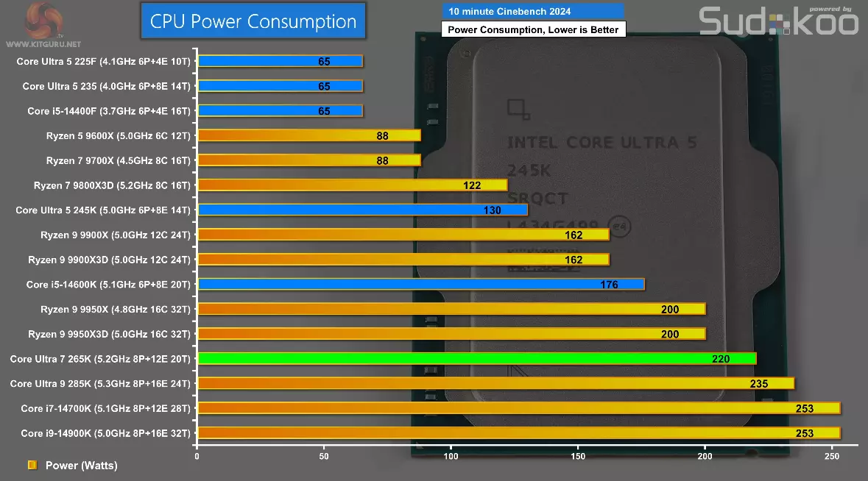Click the Core i9-14900K label
Viewport: 868px width, 481px height.
[x=105, y=433]
